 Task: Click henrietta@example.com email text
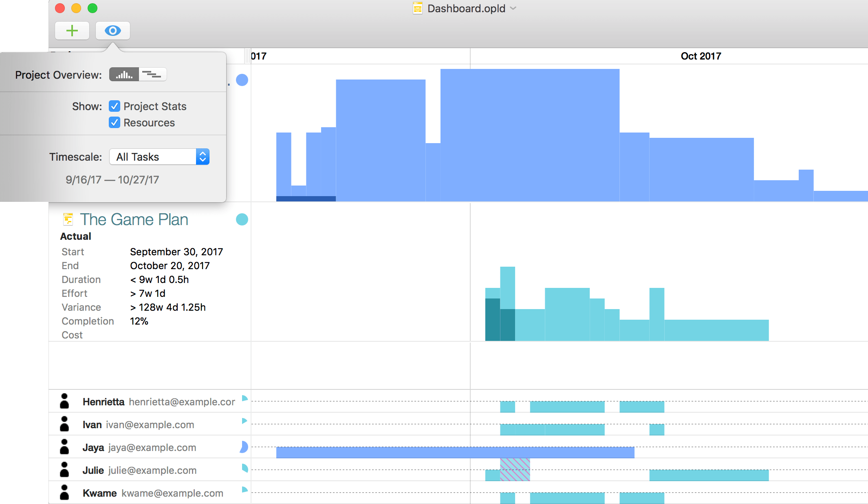[182, 402]
